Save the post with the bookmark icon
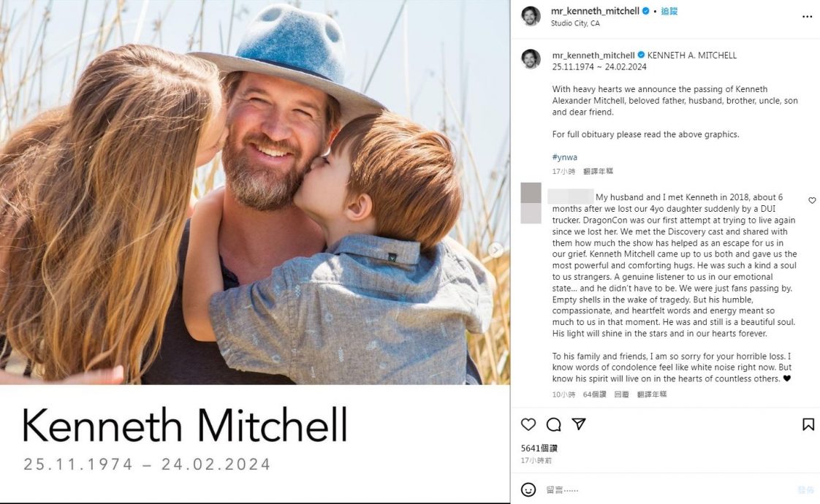 click(808, 424)
